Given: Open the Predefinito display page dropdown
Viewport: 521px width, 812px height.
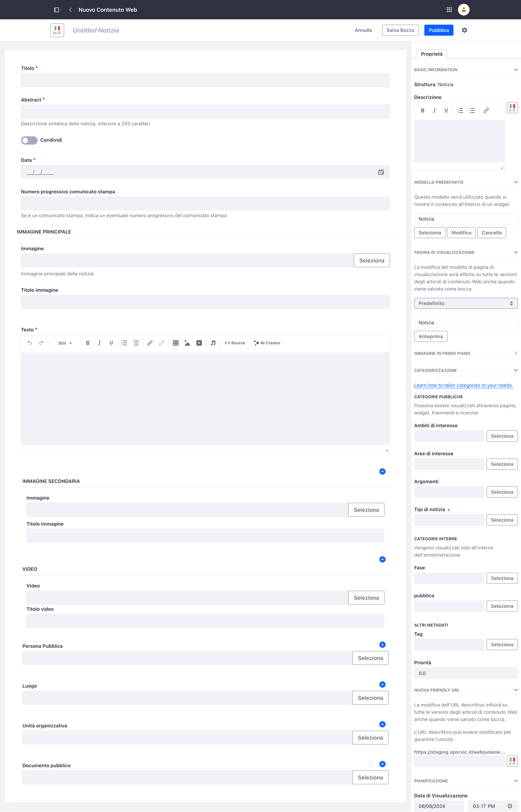Looking at the screenshot, I should [x=466, y=303].
